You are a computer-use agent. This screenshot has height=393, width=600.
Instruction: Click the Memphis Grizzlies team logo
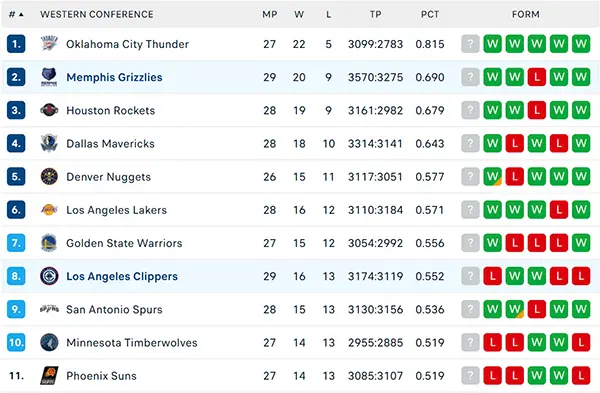(x=49, y=77)
